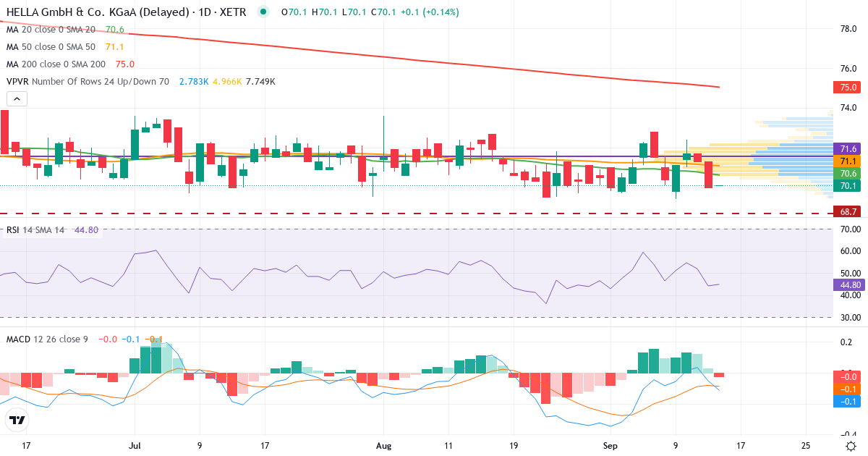Click the 70.6 SMA 20 legend value
Screen dimensions: 868x456
(115, 30)
